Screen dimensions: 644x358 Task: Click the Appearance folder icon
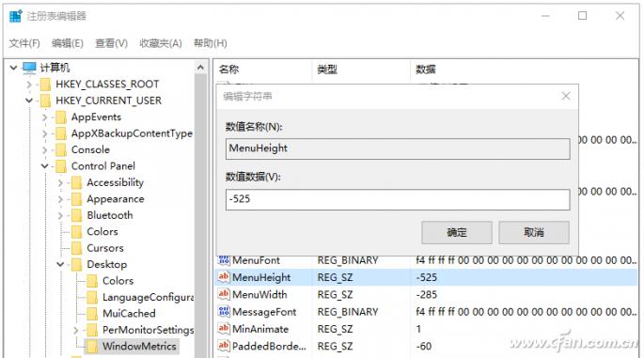77,199
